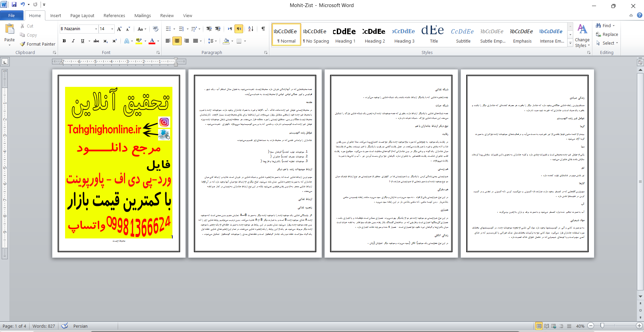Click the Text Effects icon
This screenshot has height=332, width=644.
tap(127, 41)
